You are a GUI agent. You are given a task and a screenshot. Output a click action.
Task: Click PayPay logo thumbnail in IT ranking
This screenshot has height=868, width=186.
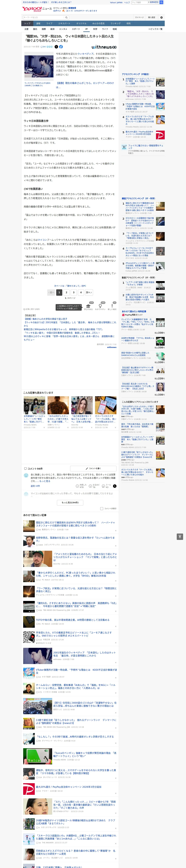(x=160, y=135)
